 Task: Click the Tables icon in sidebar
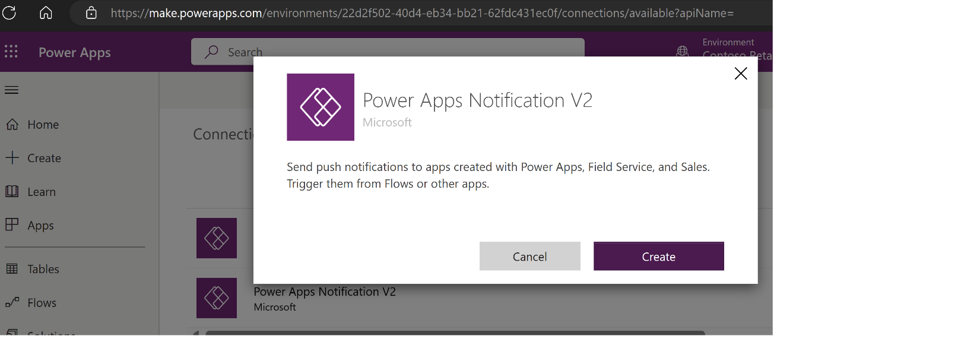12,268
